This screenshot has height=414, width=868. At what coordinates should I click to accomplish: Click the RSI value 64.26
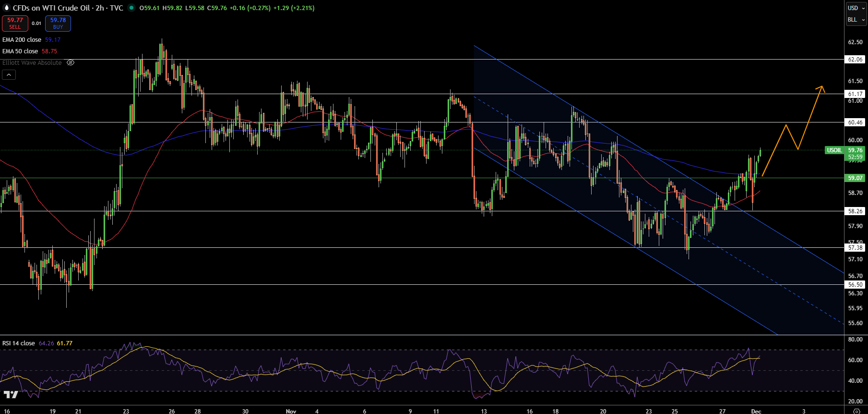46,343
